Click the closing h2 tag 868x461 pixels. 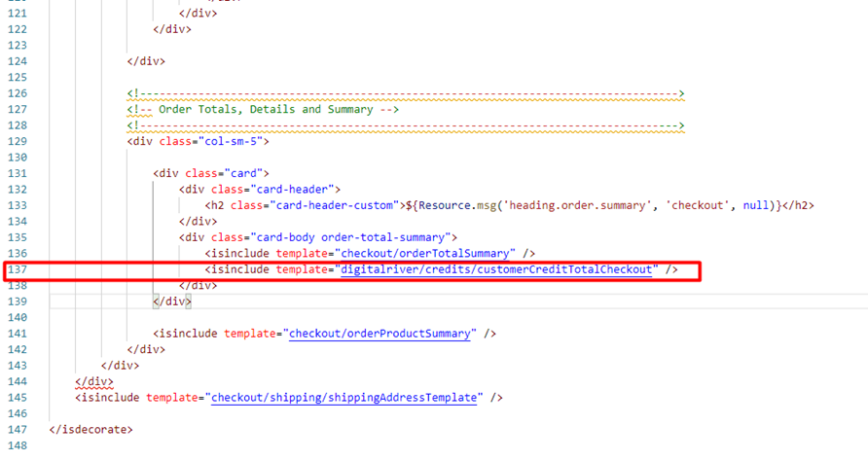point(798,205)
